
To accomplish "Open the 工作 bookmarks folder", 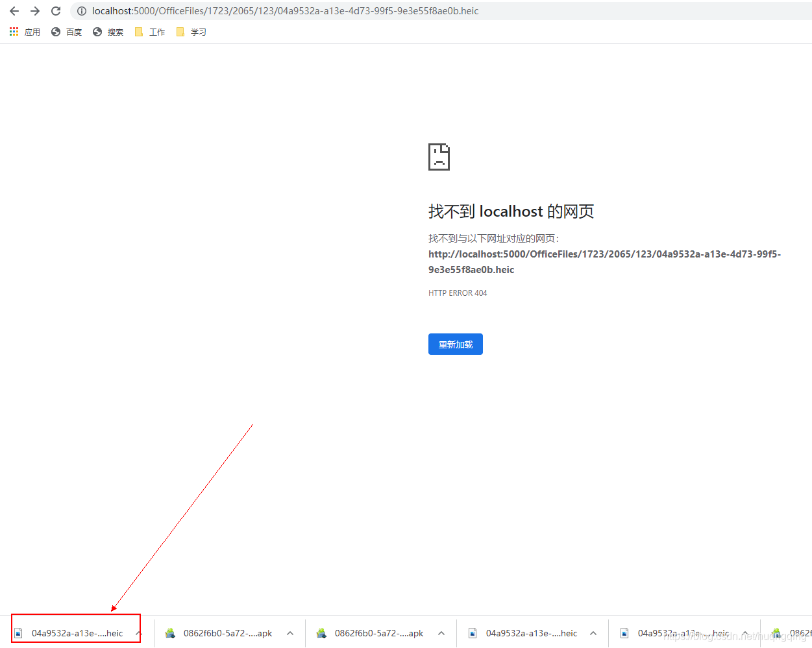I will (x=149, y=32).
